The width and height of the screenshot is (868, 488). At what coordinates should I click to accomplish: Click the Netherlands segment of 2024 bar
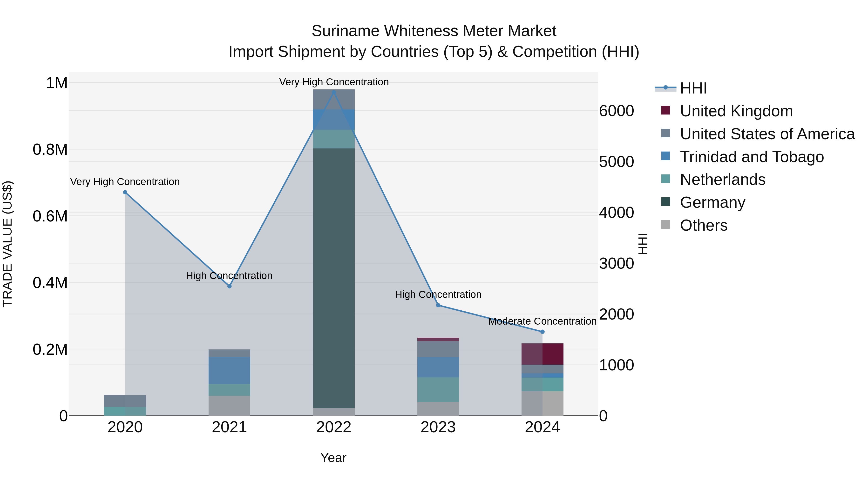pos(542,385)
